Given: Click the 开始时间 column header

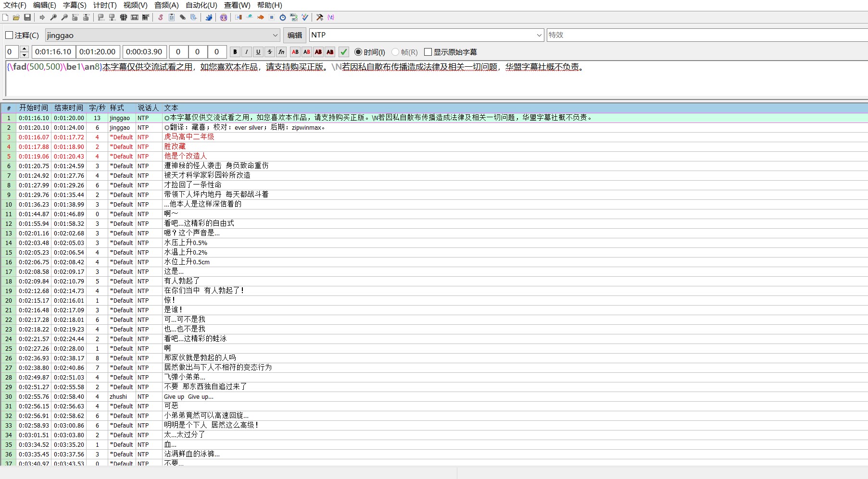Looking at the screenshot, I should pyautogui.click(x=34, y=108).
